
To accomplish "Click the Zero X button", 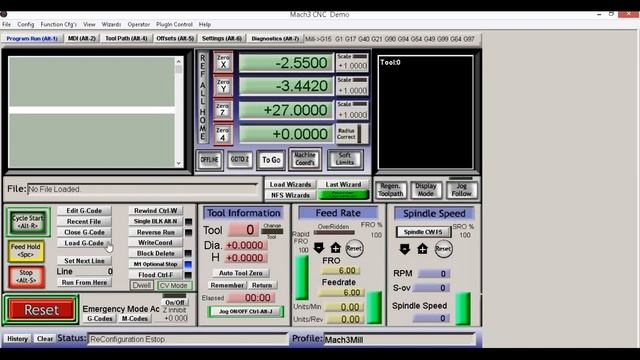I will [x=223, y=62].
